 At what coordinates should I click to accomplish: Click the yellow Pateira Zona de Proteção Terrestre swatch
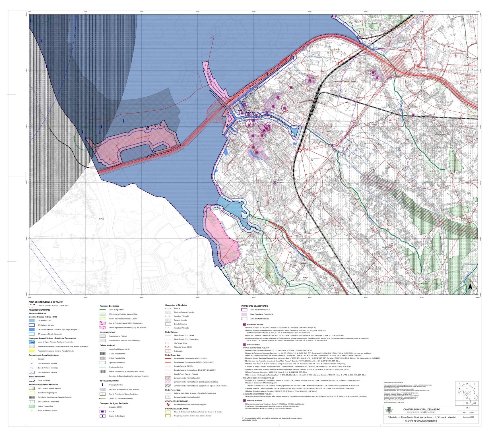32,351
